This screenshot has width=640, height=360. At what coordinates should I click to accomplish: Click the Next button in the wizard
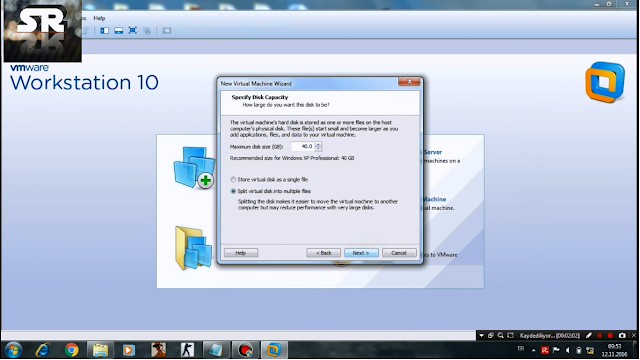361,253
